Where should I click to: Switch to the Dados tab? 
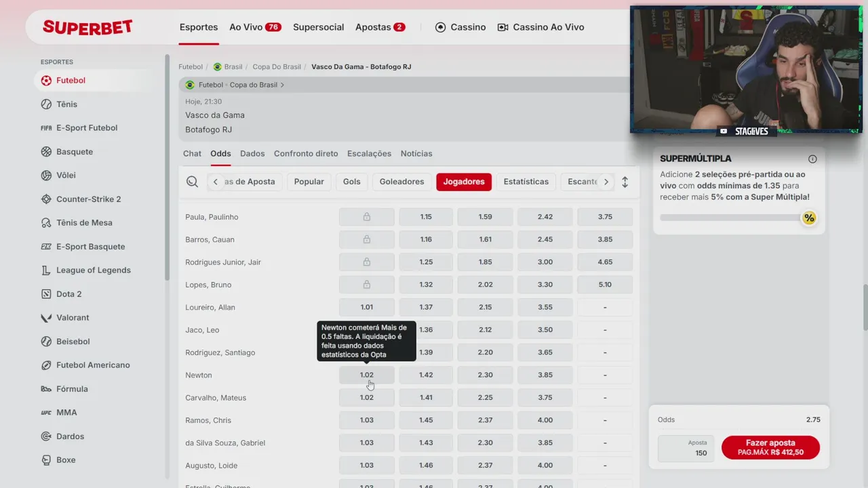click(252, 154)
